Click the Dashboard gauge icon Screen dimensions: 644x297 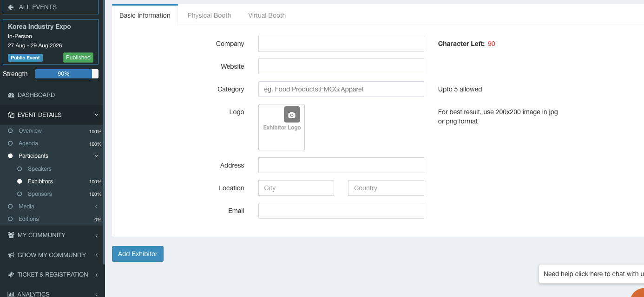[x=11, y=95]
